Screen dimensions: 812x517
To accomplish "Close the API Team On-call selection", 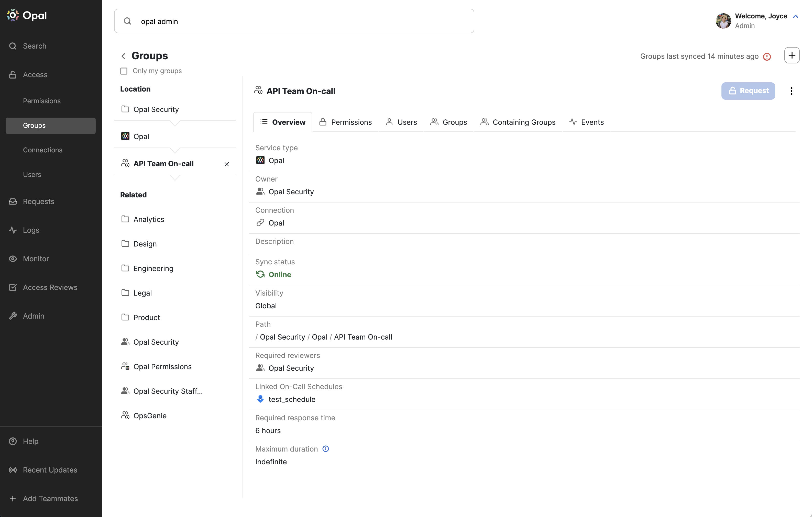I will (227, 164).
